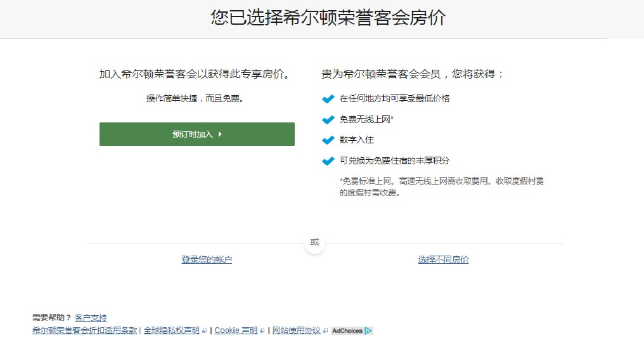Click the external-link icon after 全球隐私权声明
The height and width of the screenshot is (359, 644).
point(204,331)
